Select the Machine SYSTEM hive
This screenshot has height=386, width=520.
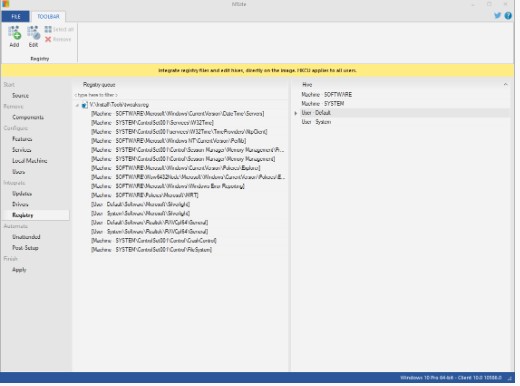(x=323, y=104)
